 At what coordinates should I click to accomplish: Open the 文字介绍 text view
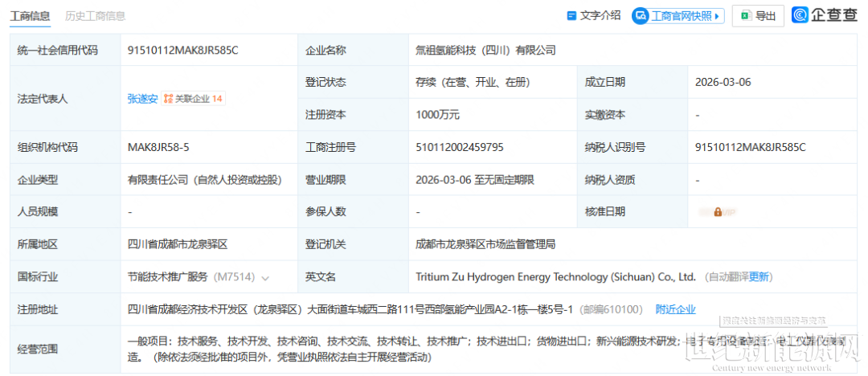pos(600,15)
